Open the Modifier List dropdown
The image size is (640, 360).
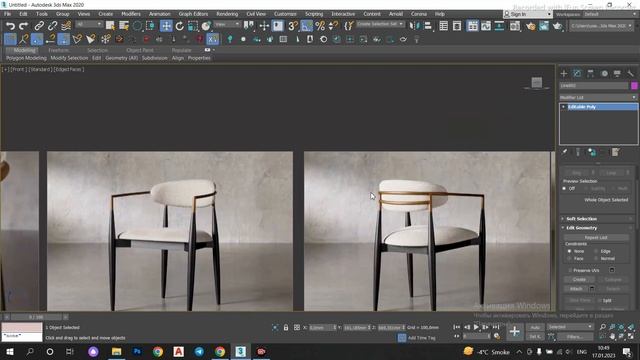(598, 98)
